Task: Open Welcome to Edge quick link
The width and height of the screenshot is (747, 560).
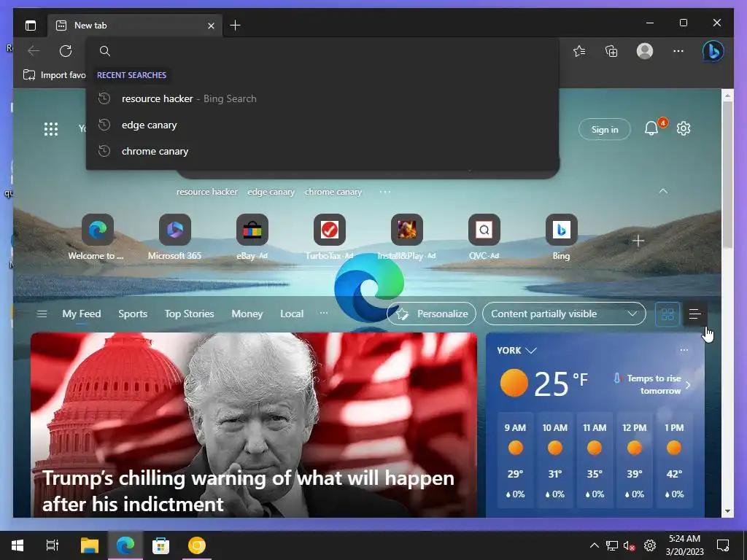Action: [97, 237]
